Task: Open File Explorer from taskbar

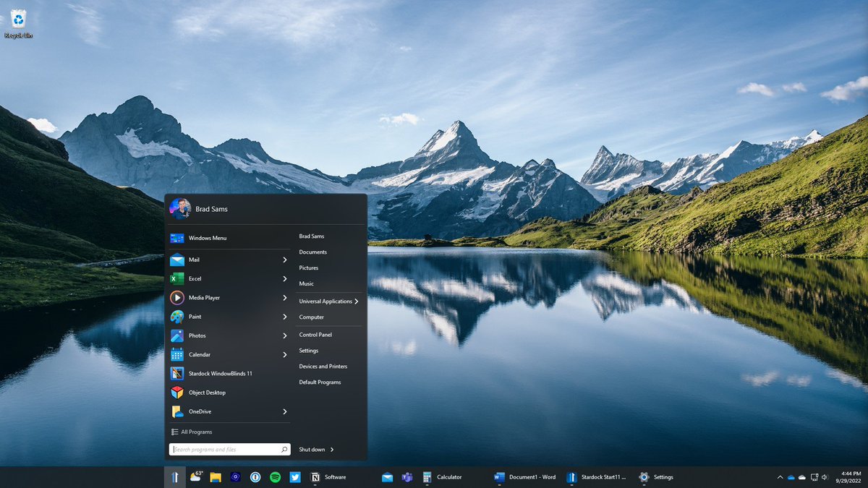Action: 215,477
